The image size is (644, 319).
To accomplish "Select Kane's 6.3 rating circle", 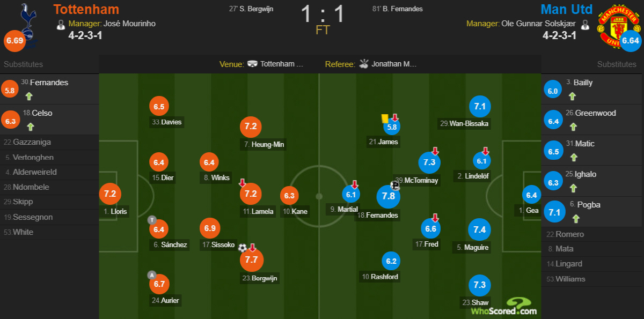I will click(x=289, y=196).
